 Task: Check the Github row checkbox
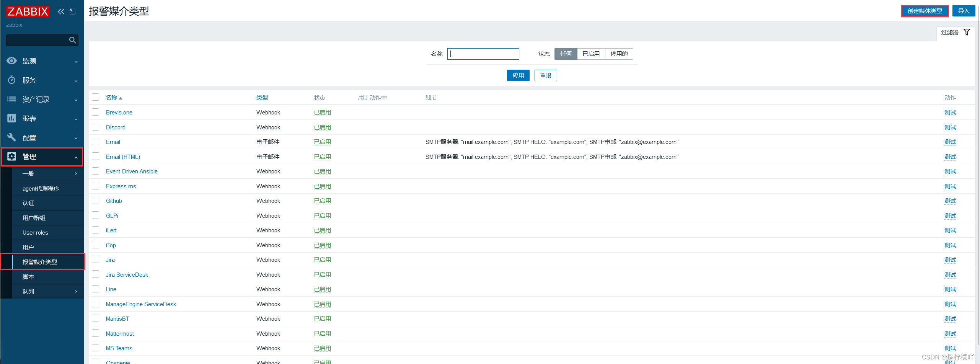pyautogui.click(x=96, y=201)
